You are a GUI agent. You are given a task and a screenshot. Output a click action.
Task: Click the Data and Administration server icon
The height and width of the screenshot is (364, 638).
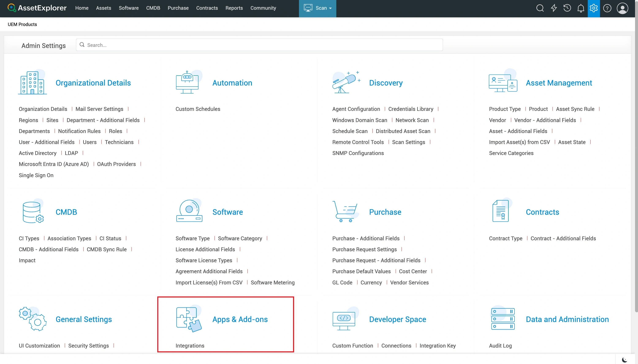point(503,318)
